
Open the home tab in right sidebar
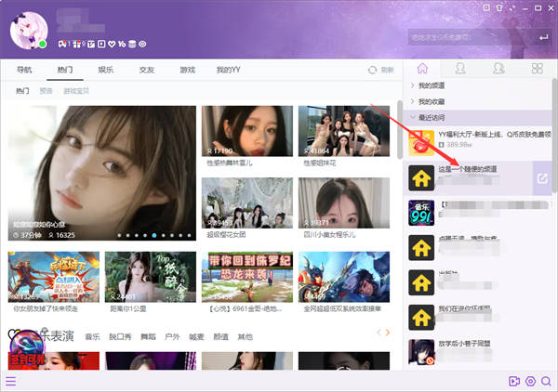(422, 68)
